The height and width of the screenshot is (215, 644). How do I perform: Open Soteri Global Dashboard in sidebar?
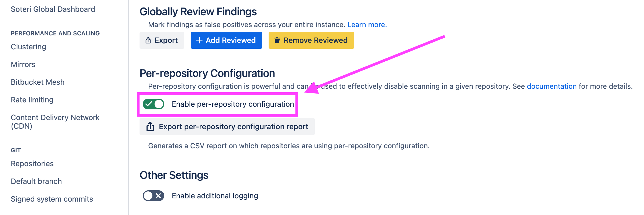tap(53, 9)
